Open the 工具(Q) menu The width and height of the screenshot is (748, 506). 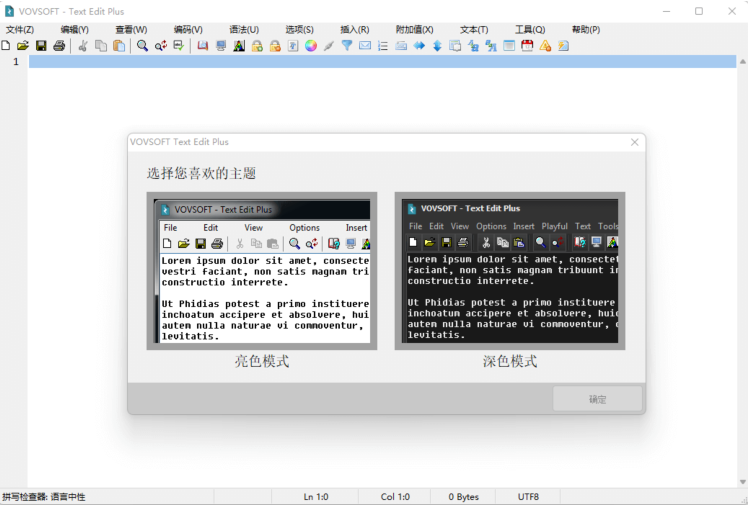tap(530, 30)
